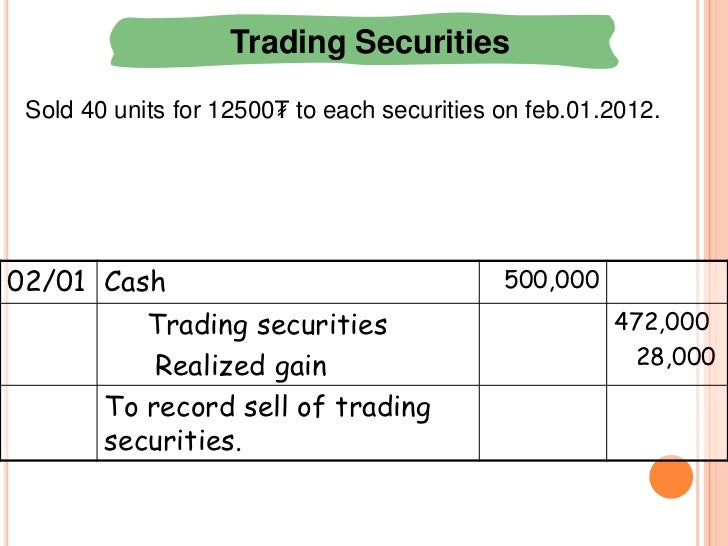Select the 28,000 credit amount

click(676, 357)
